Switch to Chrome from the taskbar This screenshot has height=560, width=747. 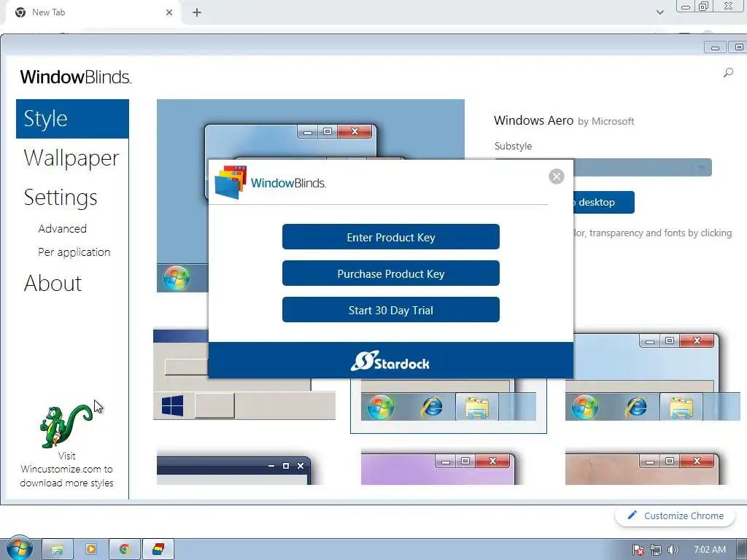point(125,549)
